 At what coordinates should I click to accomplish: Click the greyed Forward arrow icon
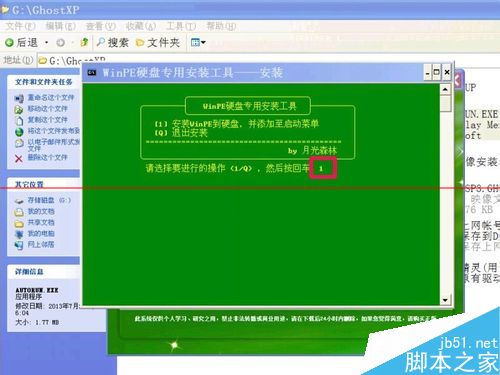pos(61,43)
